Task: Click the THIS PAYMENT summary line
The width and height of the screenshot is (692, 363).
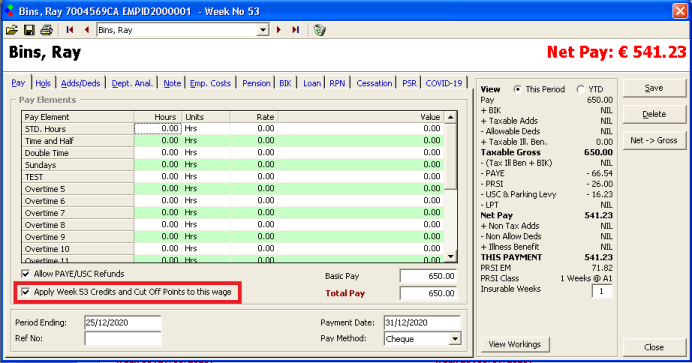Action: (x=546, y=257)
